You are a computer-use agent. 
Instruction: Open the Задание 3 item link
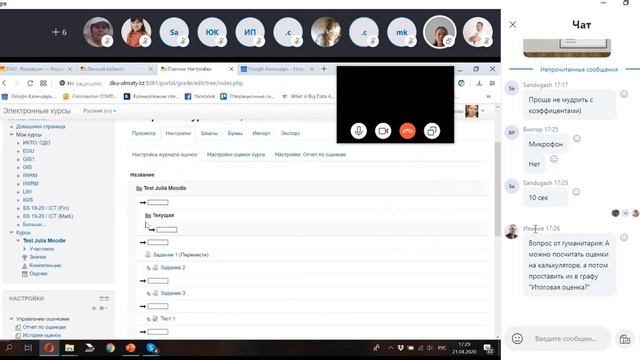173,293
